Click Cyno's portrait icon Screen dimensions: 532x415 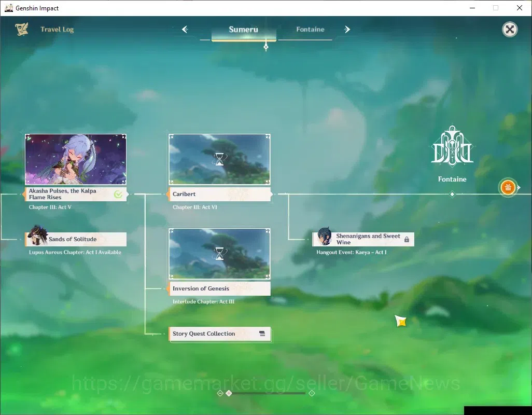37,235
